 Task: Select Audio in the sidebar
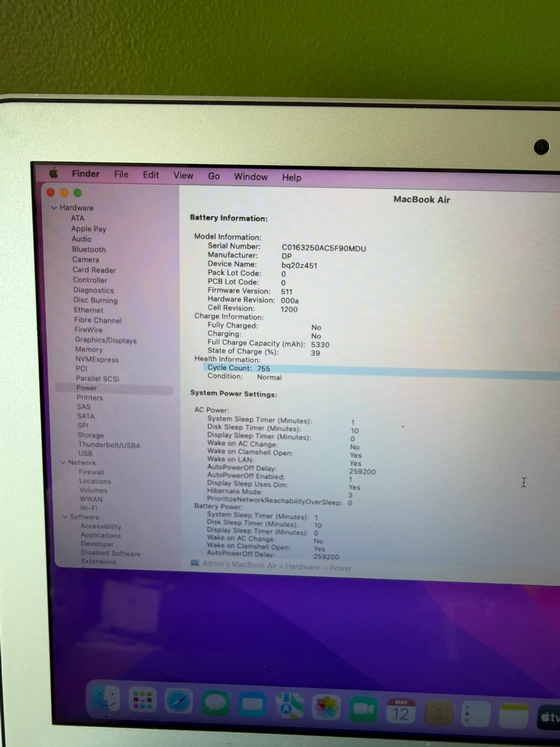81,239
